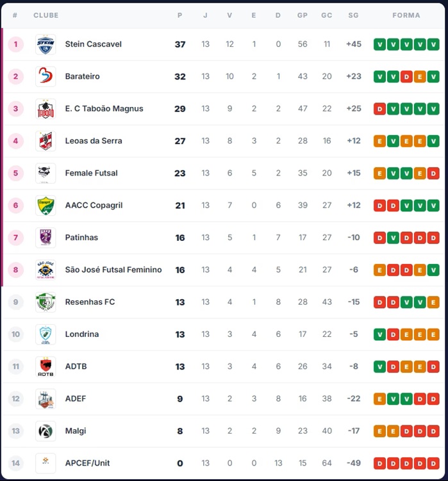
Task: Select the rank 14 position badge
Action: [15, 463]
